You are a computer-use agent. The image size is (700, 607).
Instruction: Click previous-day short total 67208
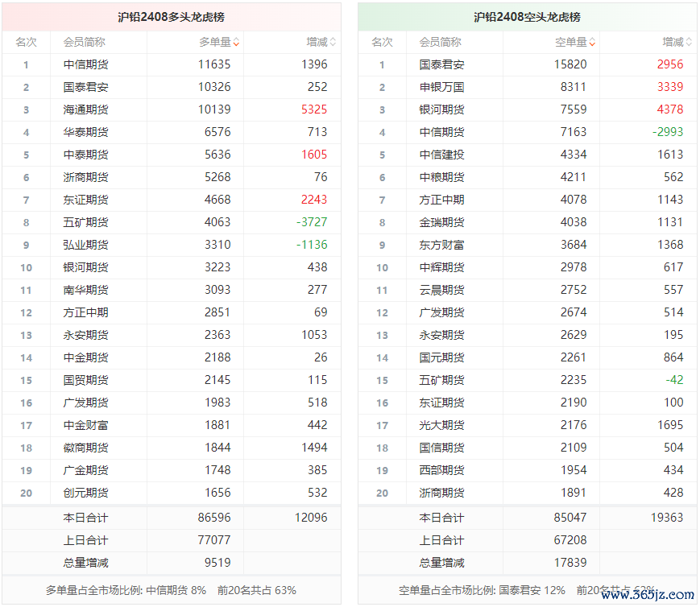pos(570,540)
